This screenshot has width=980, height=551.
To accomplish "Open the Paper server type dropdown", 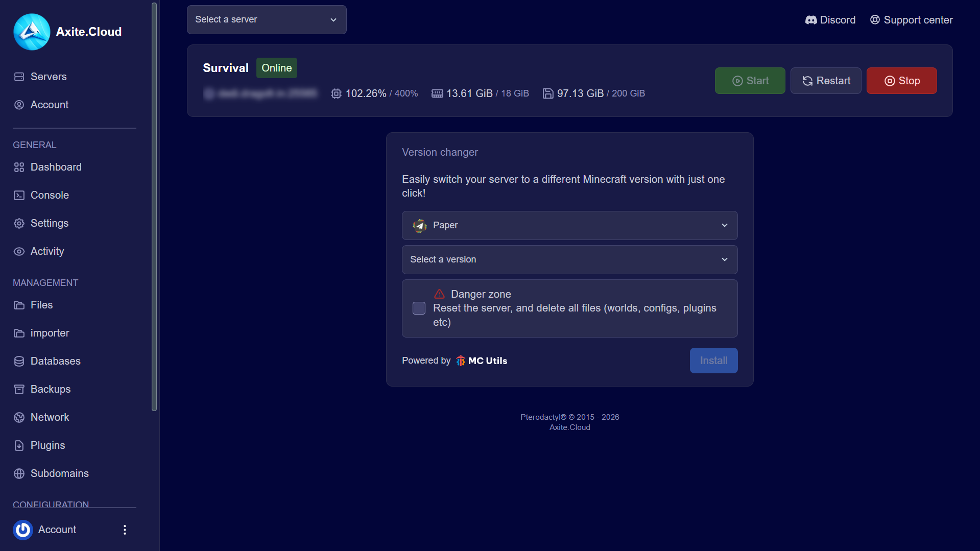I will click(x=569, y=225).
